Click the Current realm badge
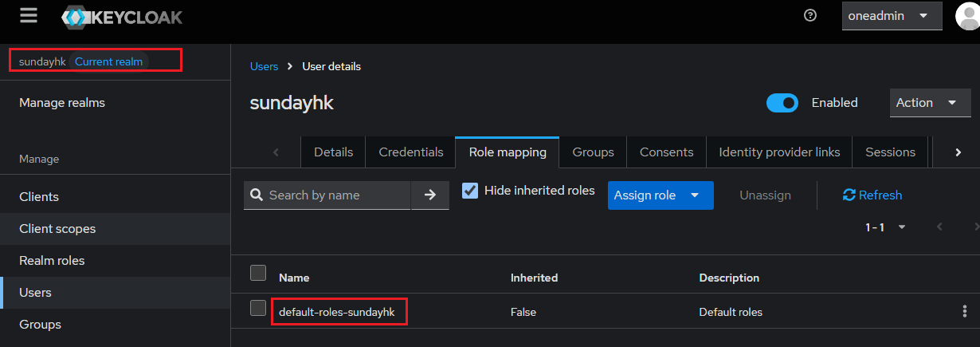Image resolution: width=980 pixels, height=347 pixels. pyautogui.click(x=108, y=61)
